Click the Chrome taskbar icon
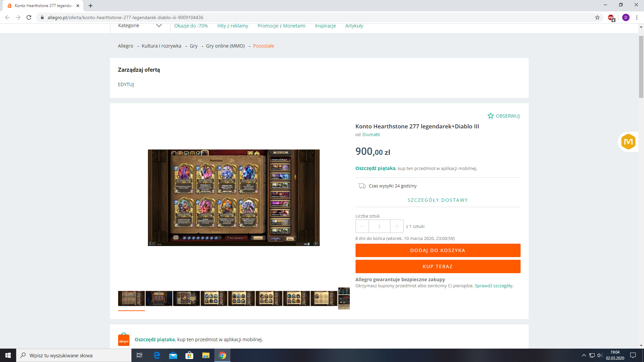 tap(222, 355)
